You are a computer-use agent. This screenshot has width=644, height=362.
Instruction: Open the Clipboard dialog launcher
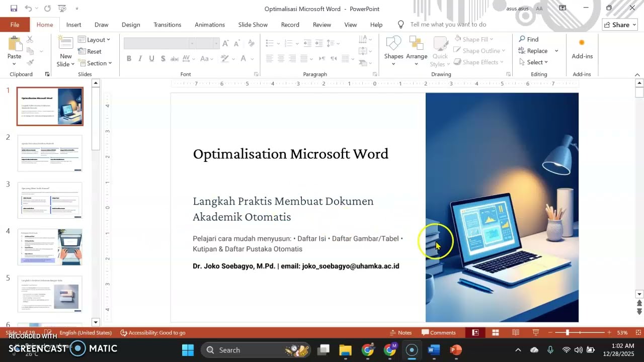click(x=47, y=74)
